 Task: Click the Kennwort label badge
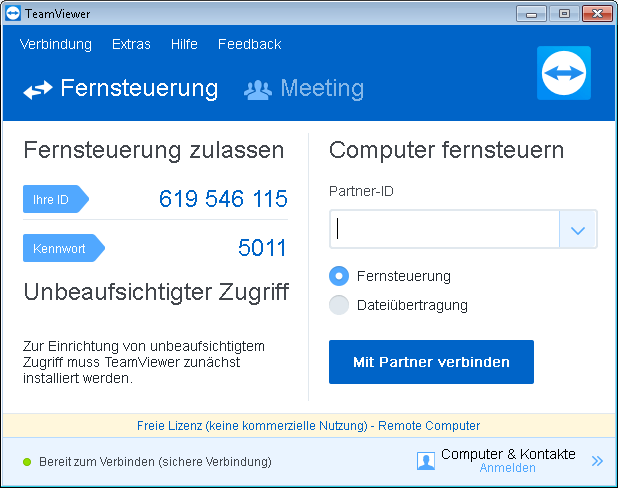tap(64, 248)
